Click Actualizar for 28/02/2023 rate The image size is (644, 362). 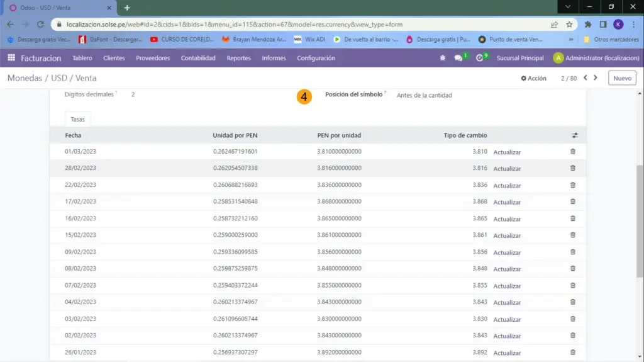507,169
